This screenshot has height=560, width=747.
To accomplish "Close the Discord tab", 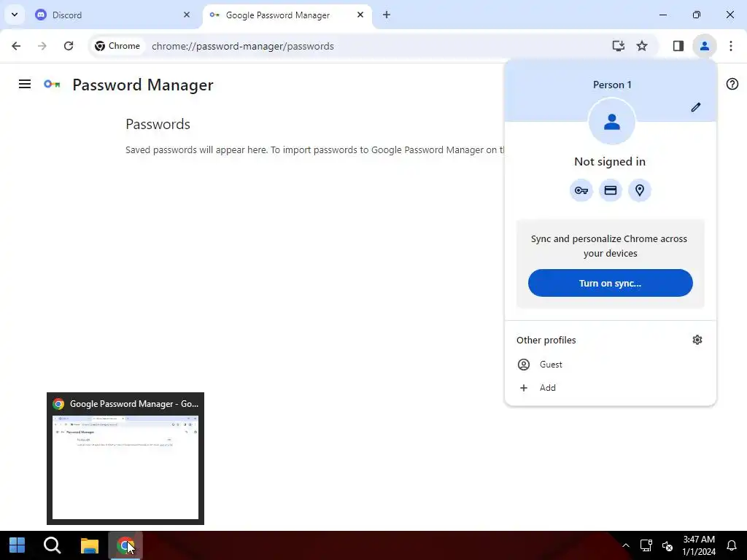I will tap(186, 15).
